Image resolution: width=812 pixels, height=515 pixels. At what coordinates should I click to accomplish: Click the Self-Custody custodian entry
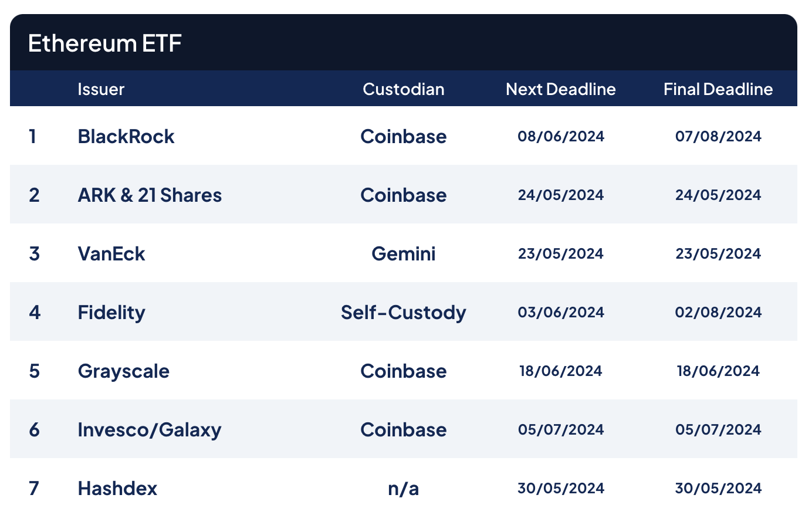pyautogui.click(x=403, y=313)
